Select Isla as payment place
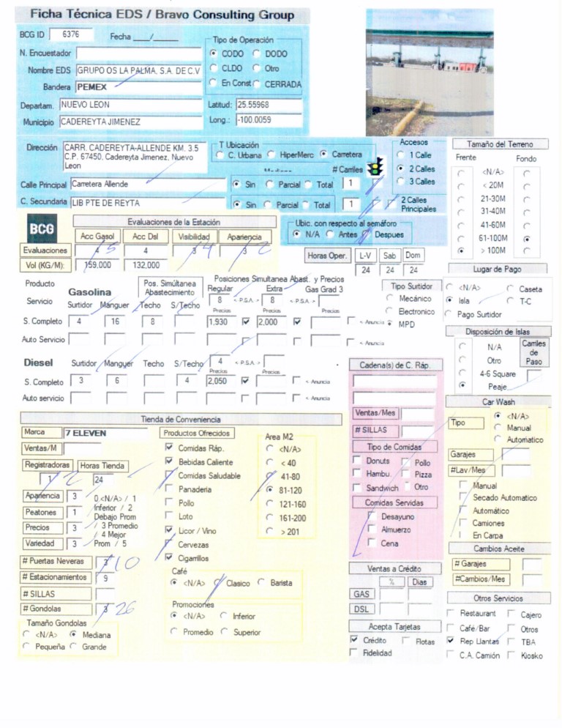562x728 pixels. 449,300
